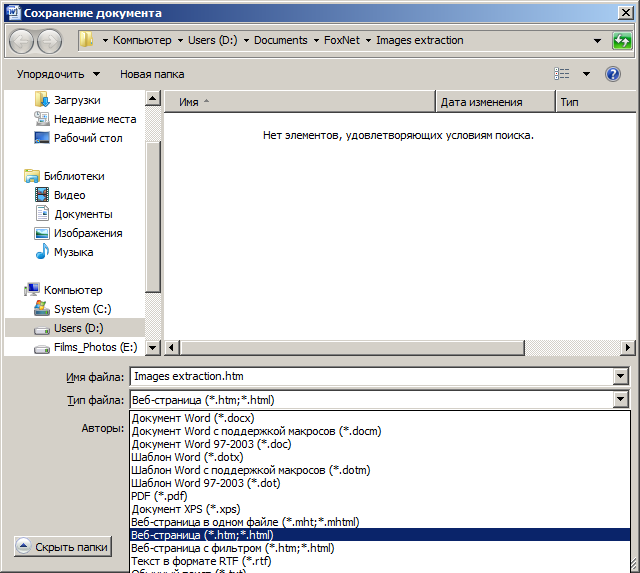This screenshot has width=640, height=573.
Task: Sort by the Имя column header
Action: tap(300, 102)
